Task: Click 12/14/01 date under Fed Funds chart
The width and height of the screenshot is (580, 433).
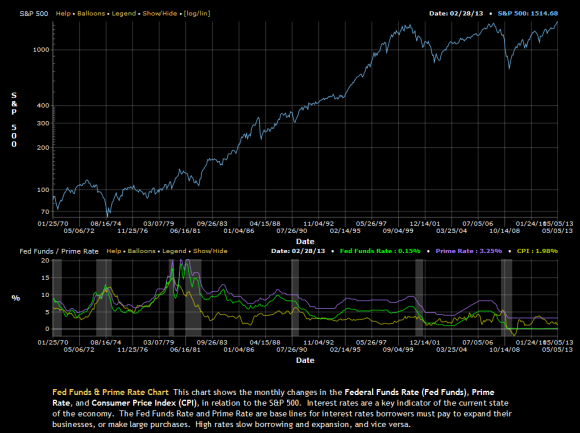Action: tap(425, 343)
